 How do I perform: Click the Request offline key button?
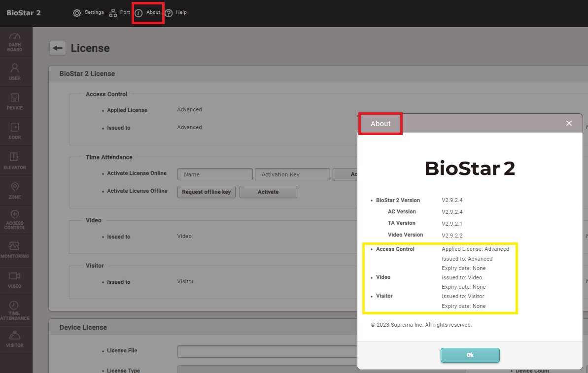coord(207,192)
